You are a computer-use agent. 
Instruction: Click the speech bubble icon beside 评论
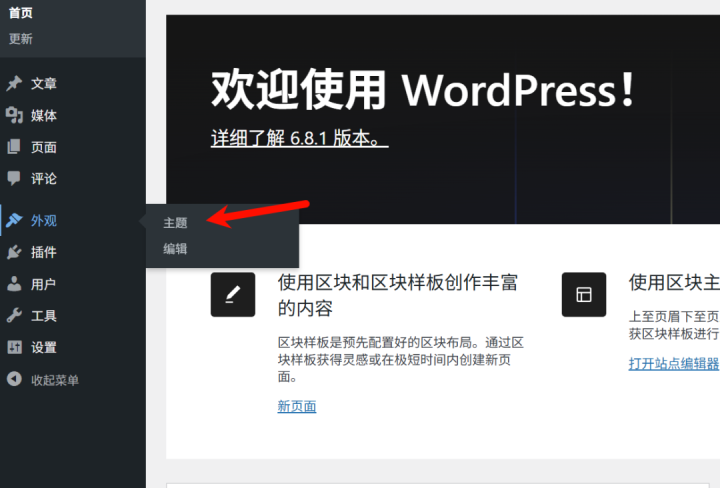[x=14, y=178]
